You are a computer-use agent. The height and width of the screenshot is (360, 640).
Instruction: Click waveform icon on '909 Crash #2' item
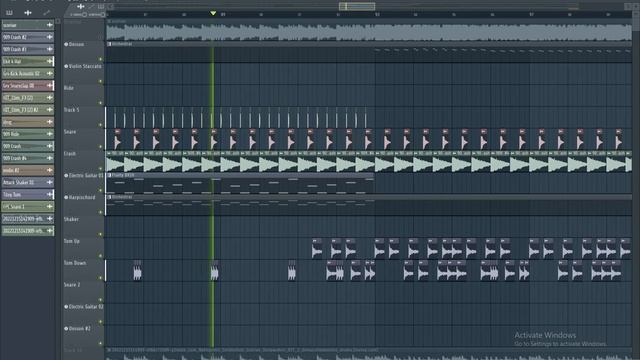[x=50, y=37]
